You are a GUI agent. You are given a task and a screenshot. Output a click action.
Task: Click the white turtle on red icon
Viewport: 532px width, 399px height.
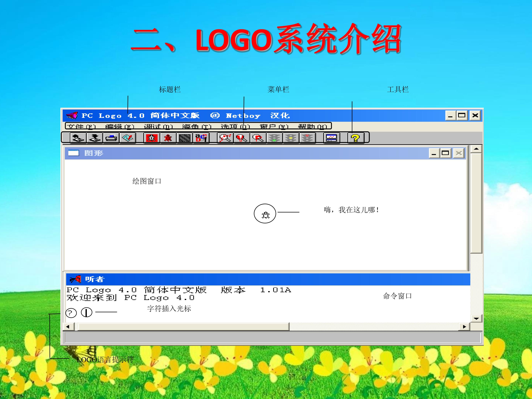click(152, 138)
